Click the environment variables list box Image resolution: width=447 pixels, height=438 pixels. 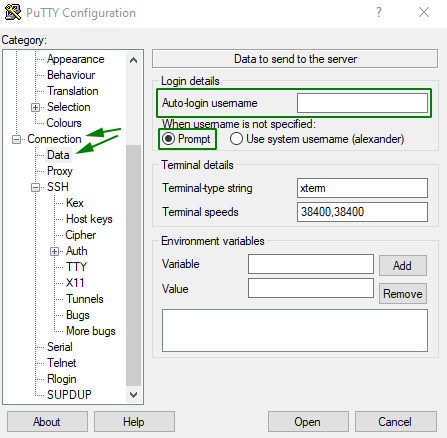coord(295,330)
